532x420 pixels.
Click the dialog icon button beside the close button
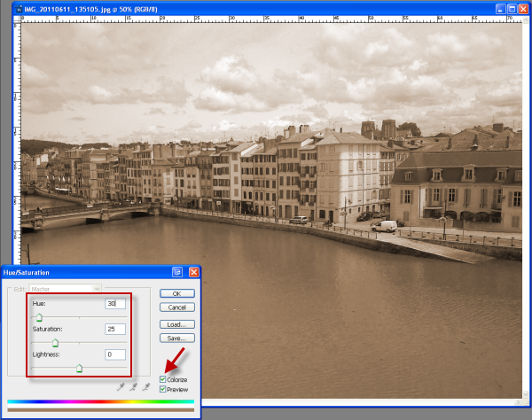click(177, 273)
